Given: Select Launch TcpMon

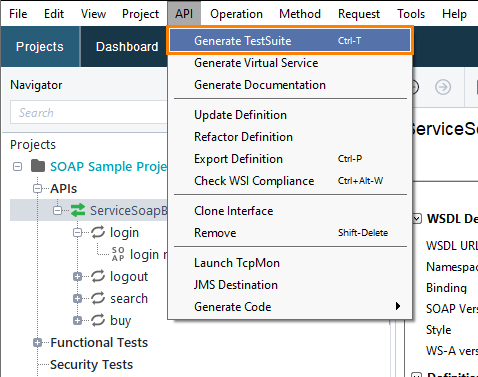Looking at the screenshot, I should (290, 263).
